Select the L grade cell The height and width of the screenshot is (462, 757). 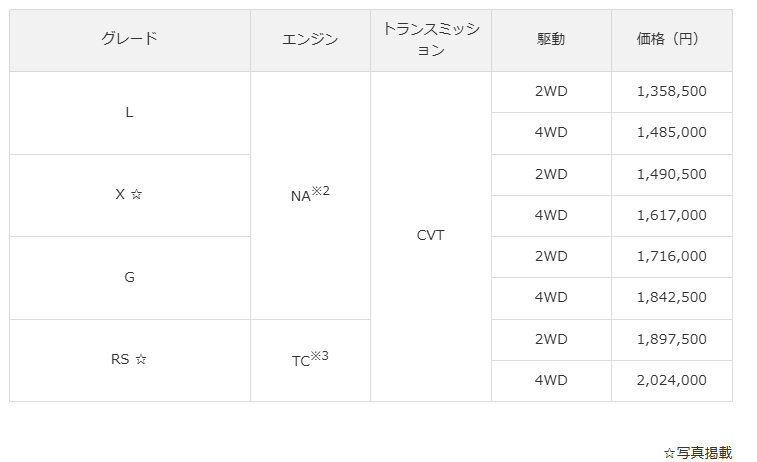[129, 112]
